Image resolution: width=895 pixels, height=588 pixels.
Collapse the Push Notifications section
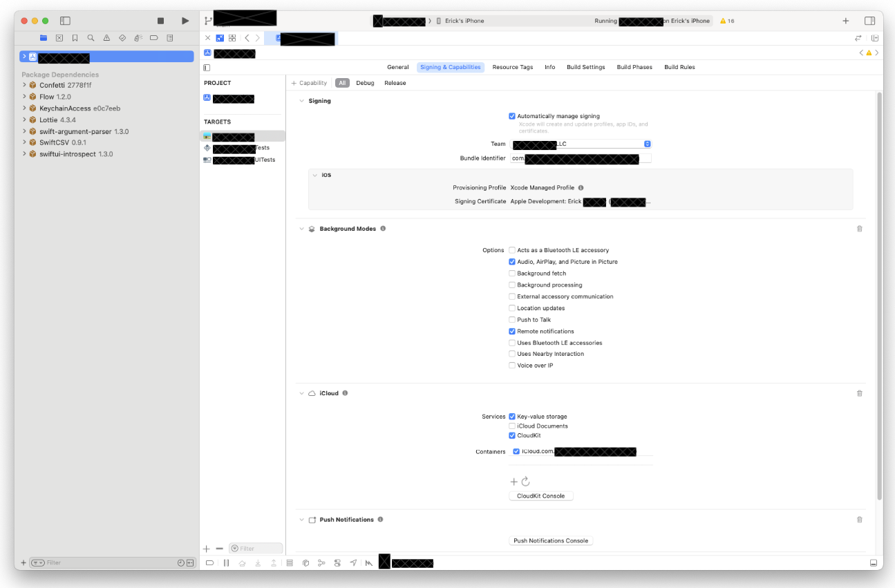tap(301, 520)
